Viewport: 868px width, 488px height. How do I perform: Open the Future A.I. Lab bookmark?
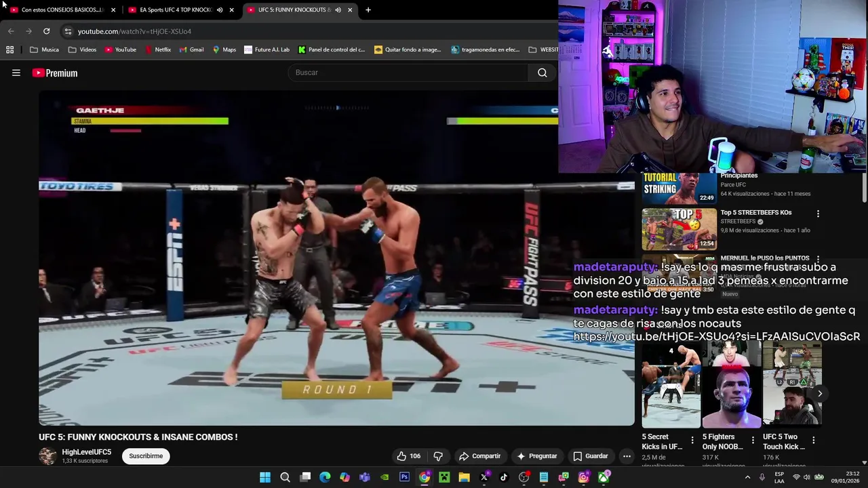click(x=267, y=49)
